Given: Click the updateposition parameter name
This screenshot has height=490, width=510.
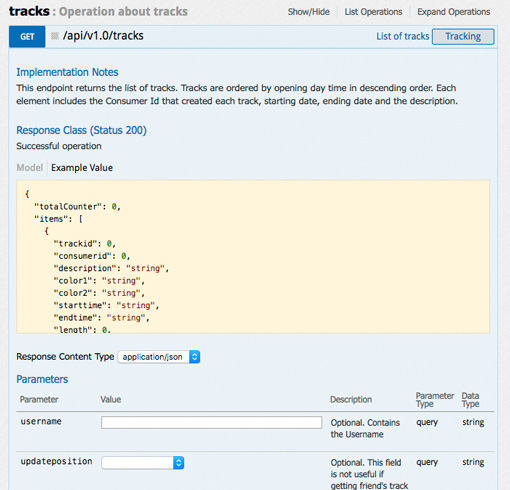Looking at the screenshot, I should tap(56, 461).
